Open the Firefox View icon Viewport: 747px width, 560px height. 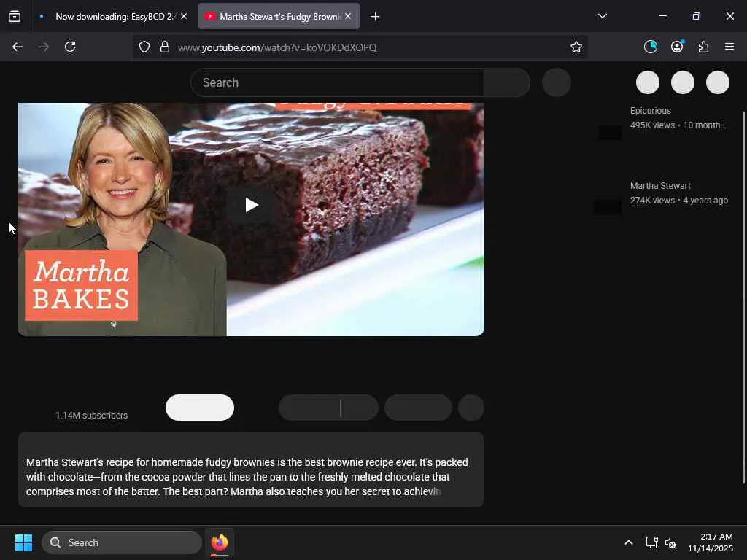click(15, 17)
